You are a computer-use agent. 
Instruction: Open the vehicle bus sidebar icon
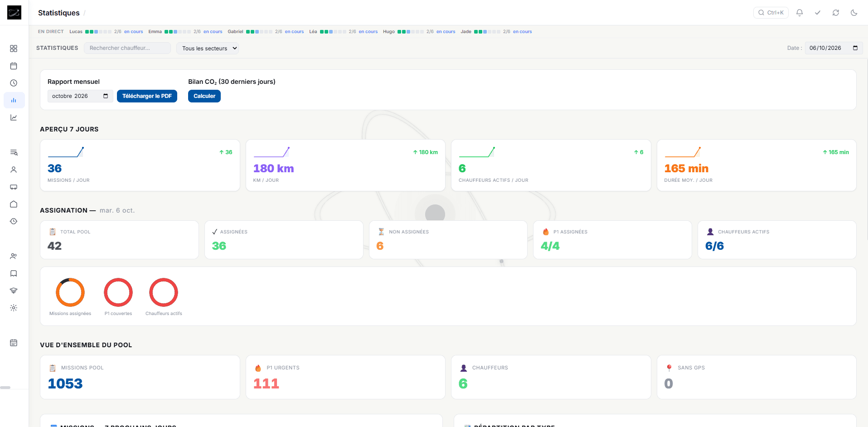[x=14, y=187]
